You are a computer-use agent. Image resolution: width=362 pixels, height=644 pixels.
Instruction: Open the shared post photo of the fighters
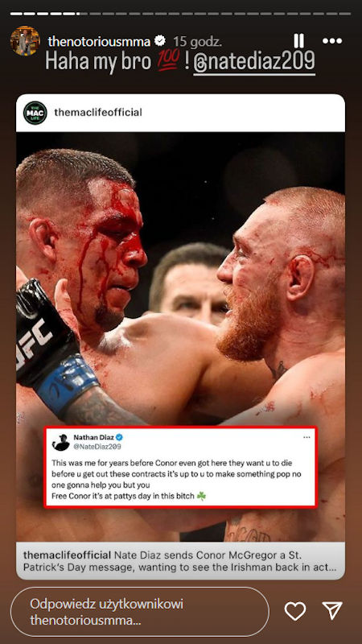click(x=180, y=279)
